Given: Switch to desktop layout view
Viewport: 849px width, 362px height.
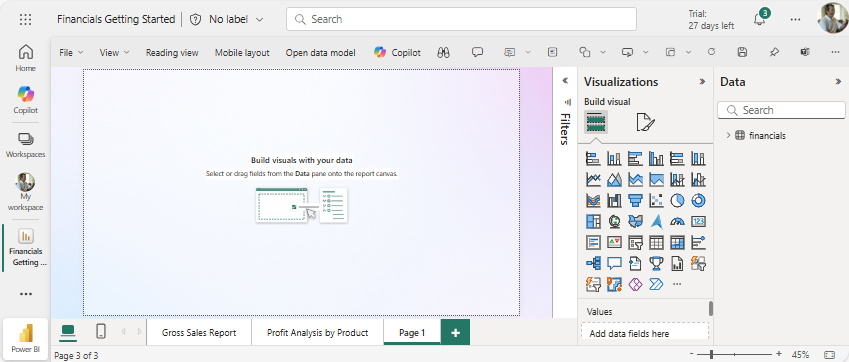Looking at the screenshot, I should click(68, 331).
